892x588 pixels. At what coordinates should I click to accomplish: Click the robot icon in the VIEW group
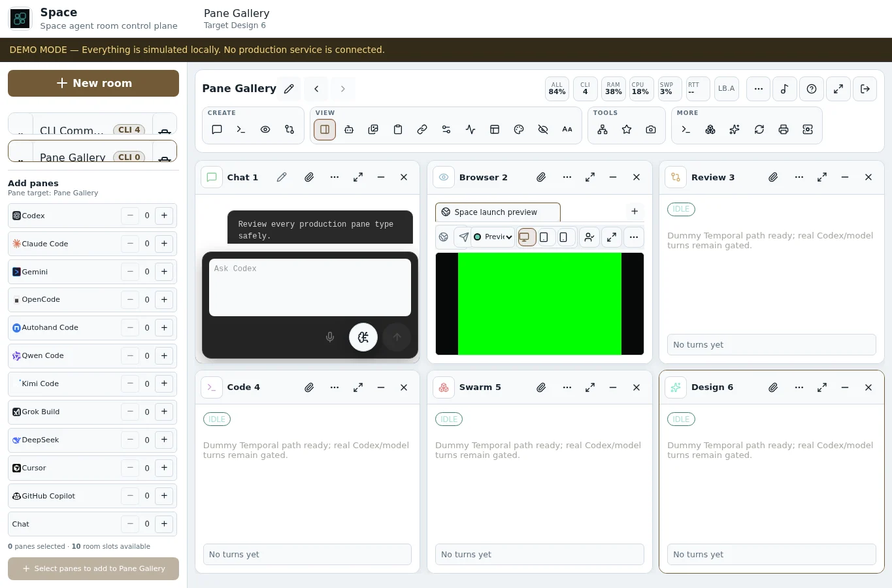[x=349, y=129]
